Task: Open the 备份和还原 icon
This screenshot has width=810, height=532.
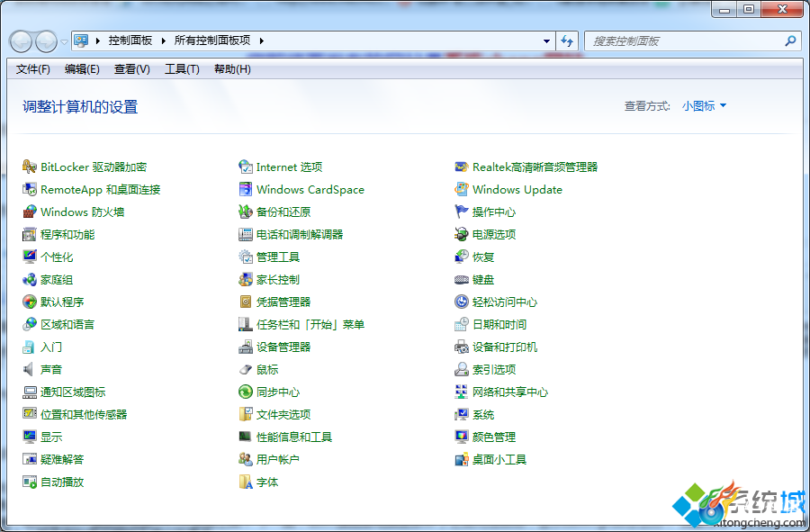Action: point(246,212)
